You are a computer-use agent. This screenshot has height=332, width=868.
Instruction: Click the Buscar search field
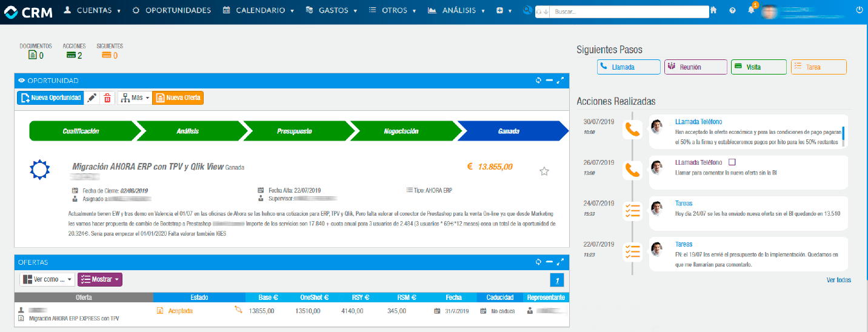click(x=629, y=12)
